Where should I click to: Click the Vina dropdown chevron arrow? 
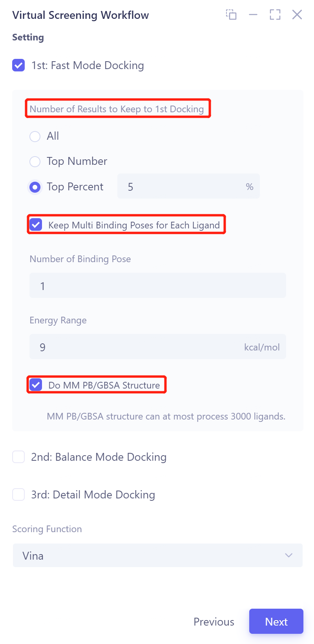click(289, 555)
